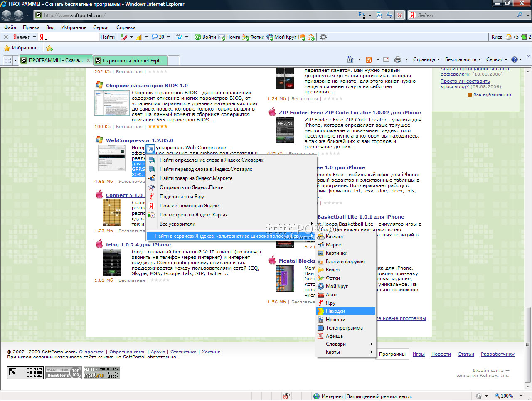Click the Найти button in Яндекс toolbar

tap(108, 37)
